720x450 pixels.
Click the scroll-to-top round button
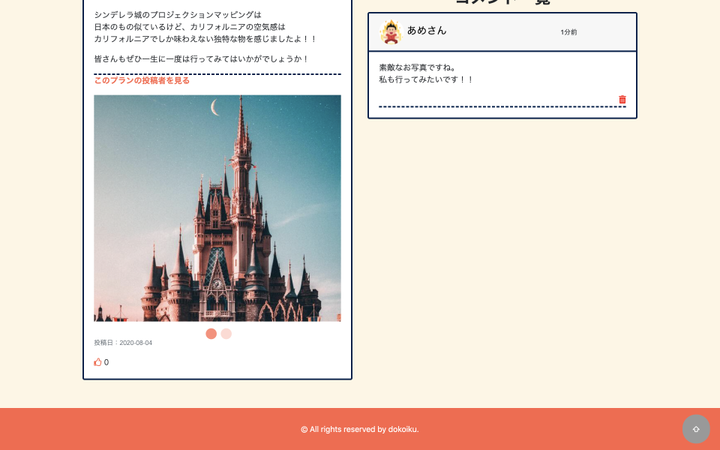(x=696, y=429)
